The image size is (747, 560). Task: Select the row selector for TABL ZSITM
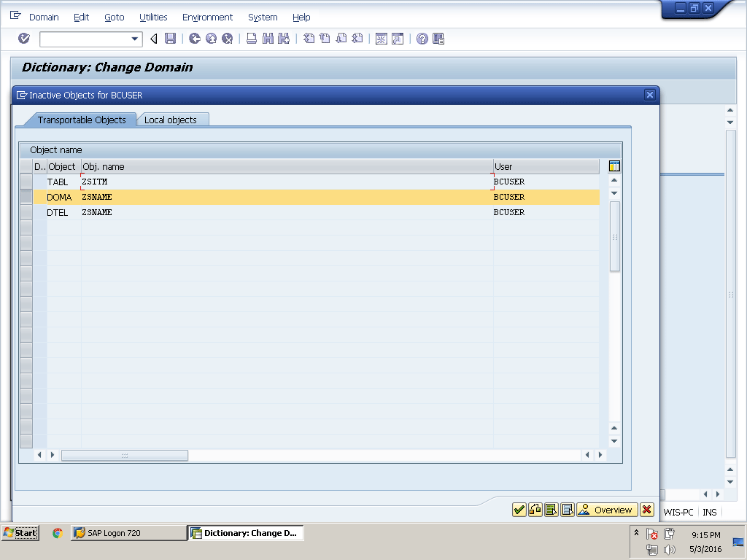[x=26, y=182]
